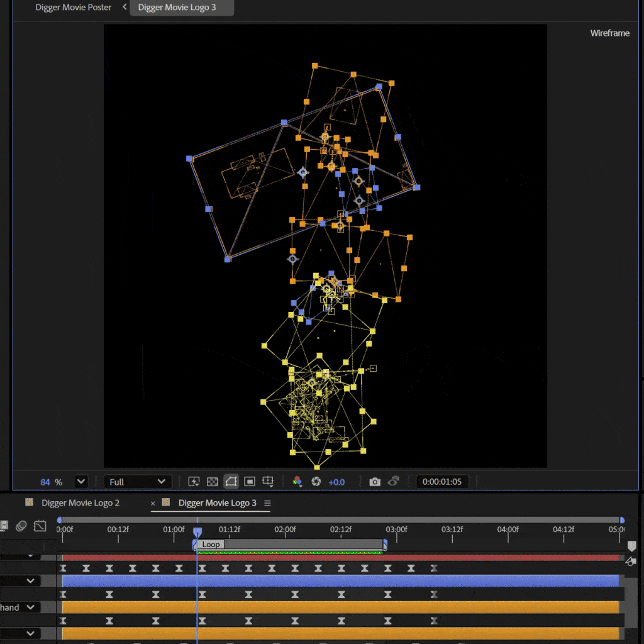Click the Wireframe renderer label
Viewport: 644px width, 644px height.
[x=610, y=33]
